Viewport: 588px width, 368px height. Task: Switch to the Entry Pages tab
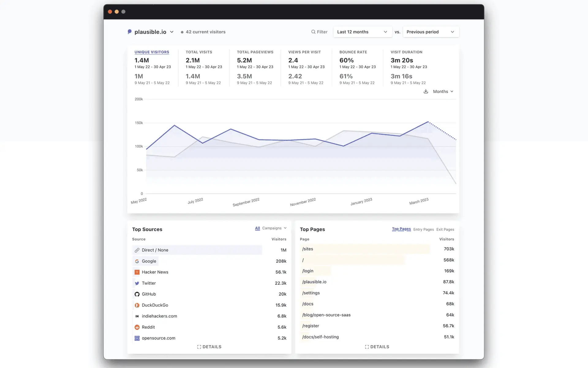tap(423, 229)
